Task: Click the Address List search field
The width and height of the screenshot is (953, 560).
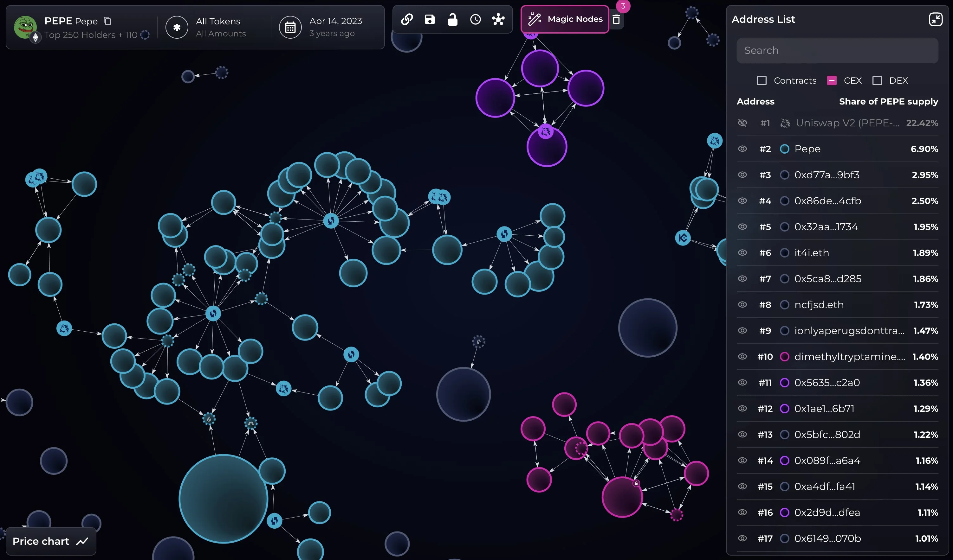Action: (x=837, y=50)
